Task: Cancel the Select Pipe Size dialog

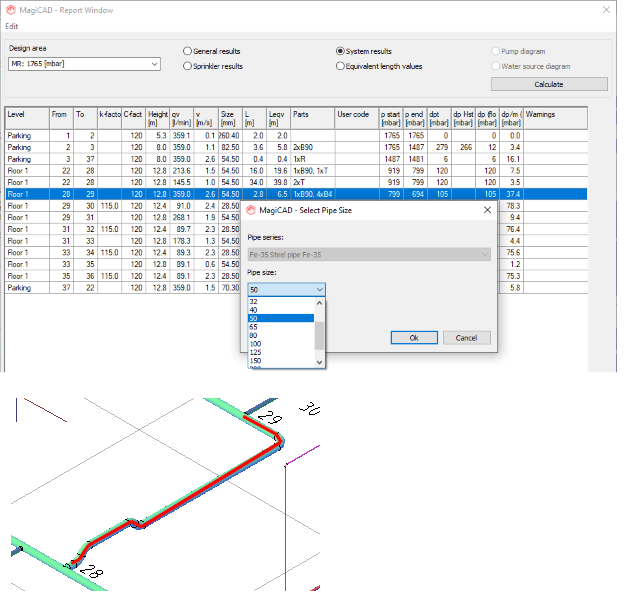Action: (x=466, y=338)
